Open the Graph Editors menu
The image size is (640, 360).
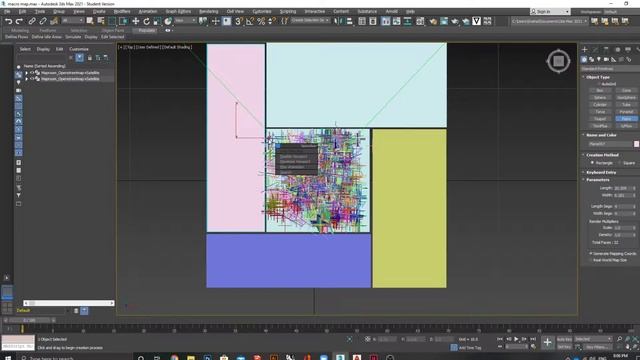pyautogui.click(x=178, y=11)
